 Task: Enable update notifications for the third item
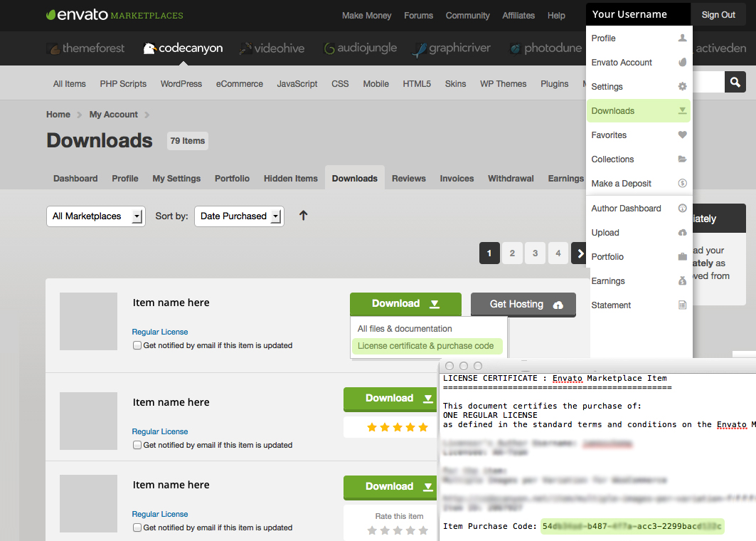137,527
